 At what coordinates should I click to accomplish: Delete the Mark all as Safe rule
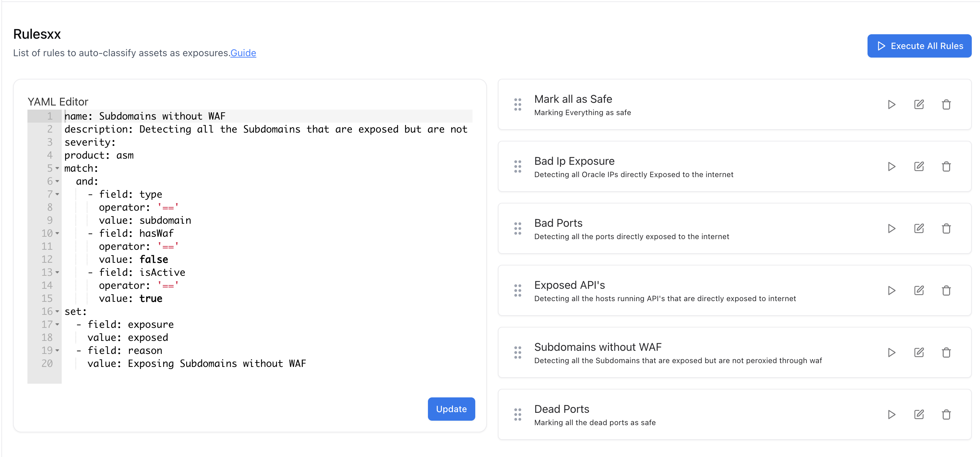point(947,104)
